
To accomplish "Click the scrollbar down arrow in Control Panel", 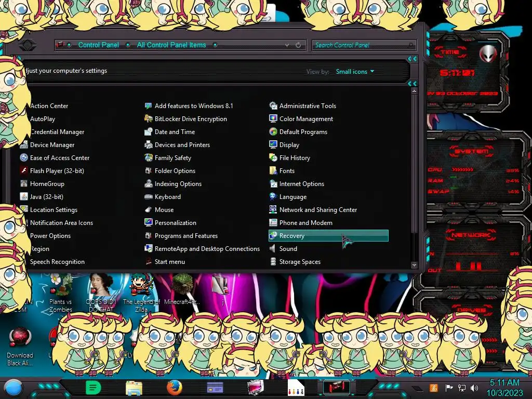I will pyautogui.click(x=414, y=265).
